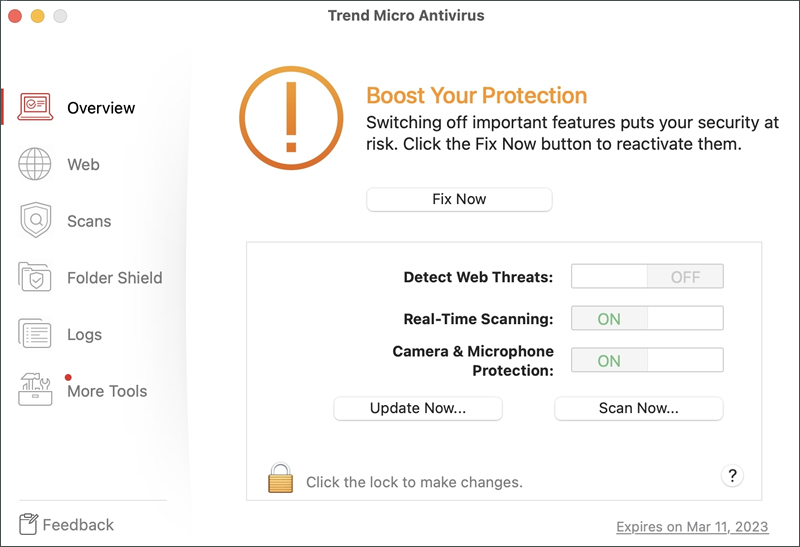This screenshot has width=800, height=547.
Task: Go to the Folder Shield section label
Action: coord(115,278)
